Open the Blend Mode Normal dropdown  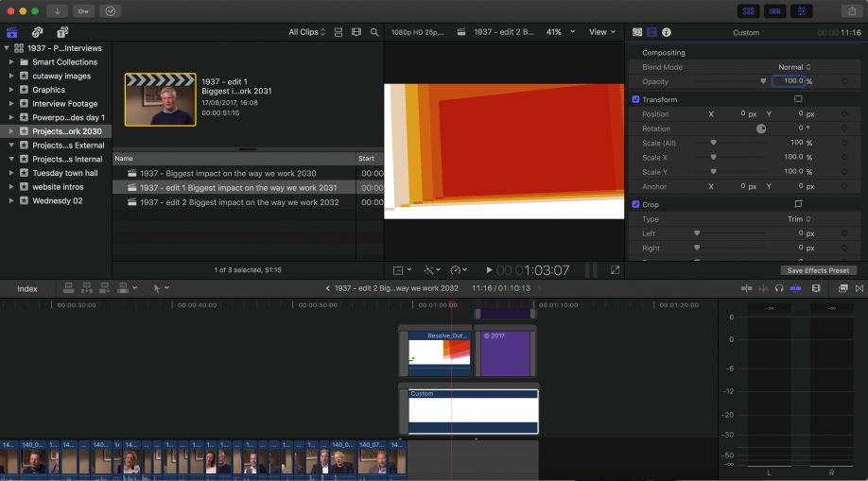(x=793, y=67)
